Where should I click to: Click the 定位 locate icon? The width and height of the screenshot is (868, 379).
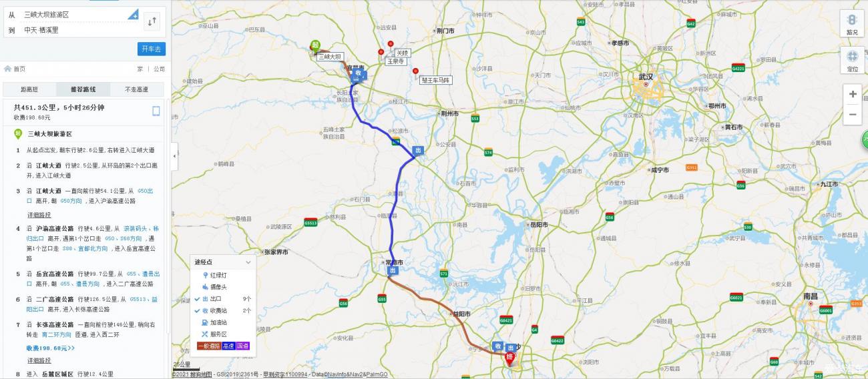pyautogui.click(x=852, y=60)
